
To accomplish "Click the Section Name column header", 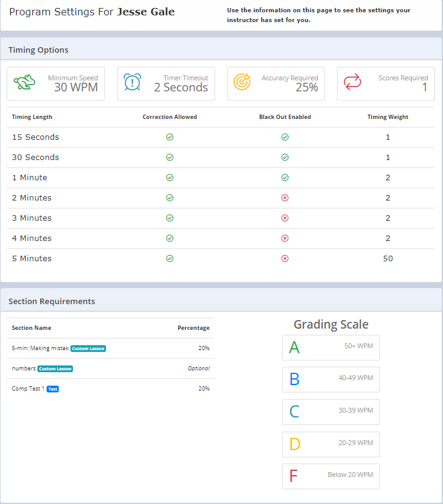I will tap(31, 328).
